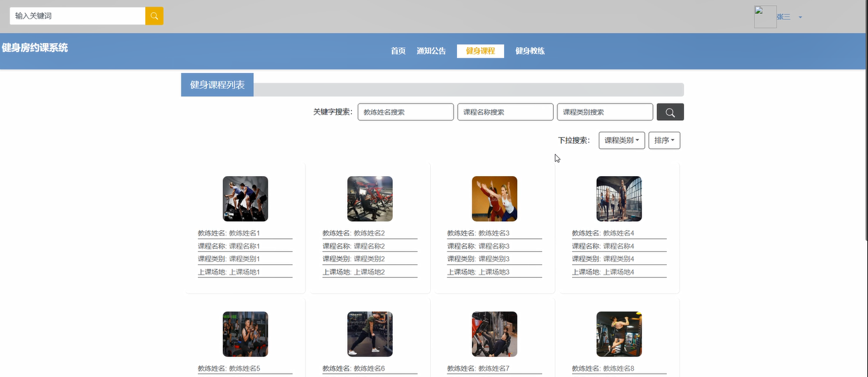Click text 课程名称2

[x=369, y=246]
